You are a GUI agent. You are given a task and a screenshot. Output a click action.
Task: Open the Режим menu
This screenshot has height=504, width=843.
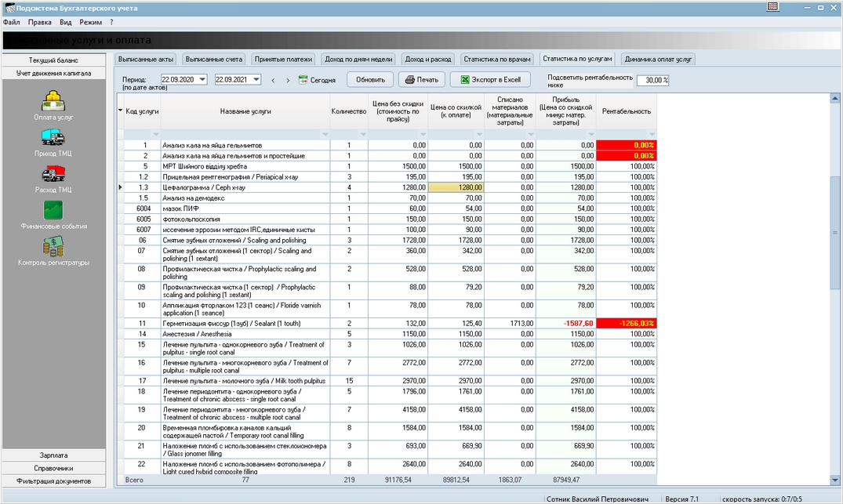pos(90,23)
